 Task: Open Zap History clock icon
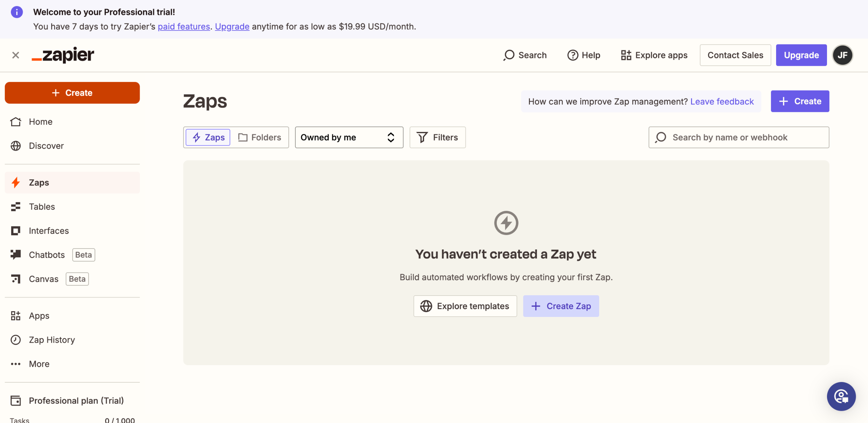(16, 340)
